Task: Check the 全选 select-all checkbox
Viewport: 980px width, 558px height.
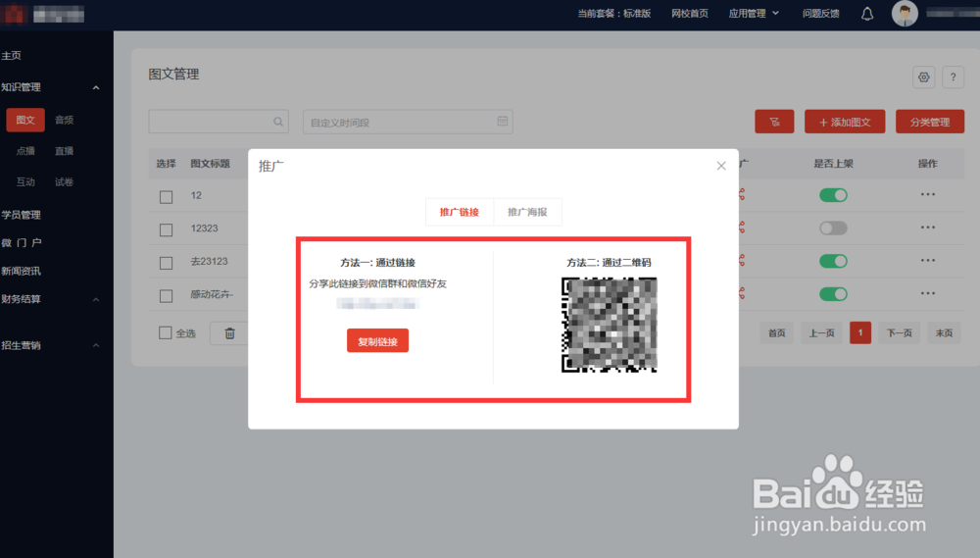Action: 165,332
